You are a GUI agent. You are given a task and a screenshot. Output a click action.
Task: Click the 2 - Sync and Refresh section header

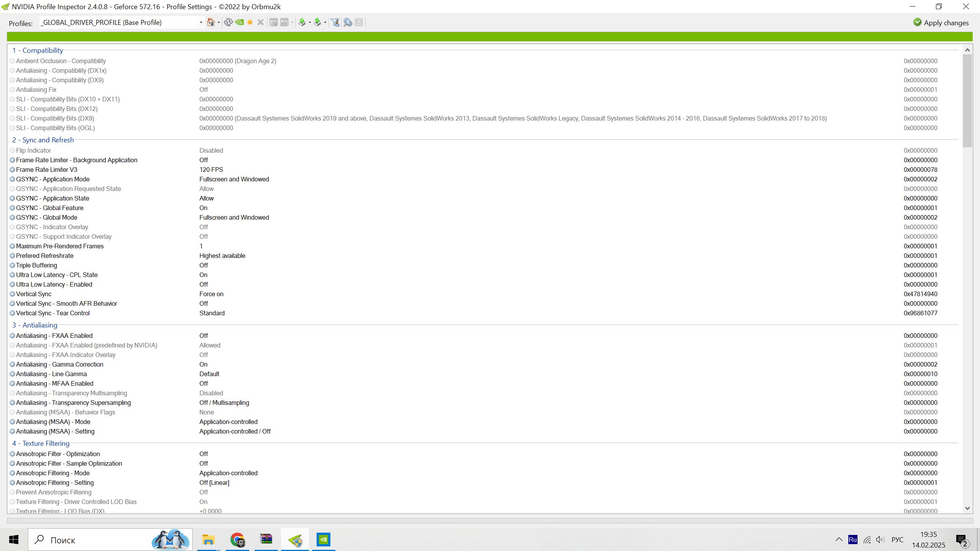click(x=43, y=140)
